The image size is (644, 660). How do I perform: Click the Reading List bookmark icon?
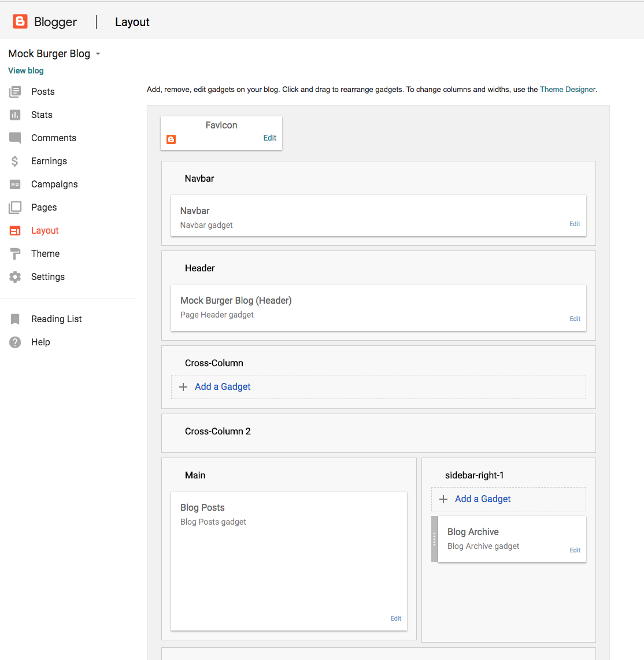click(16, 319)
